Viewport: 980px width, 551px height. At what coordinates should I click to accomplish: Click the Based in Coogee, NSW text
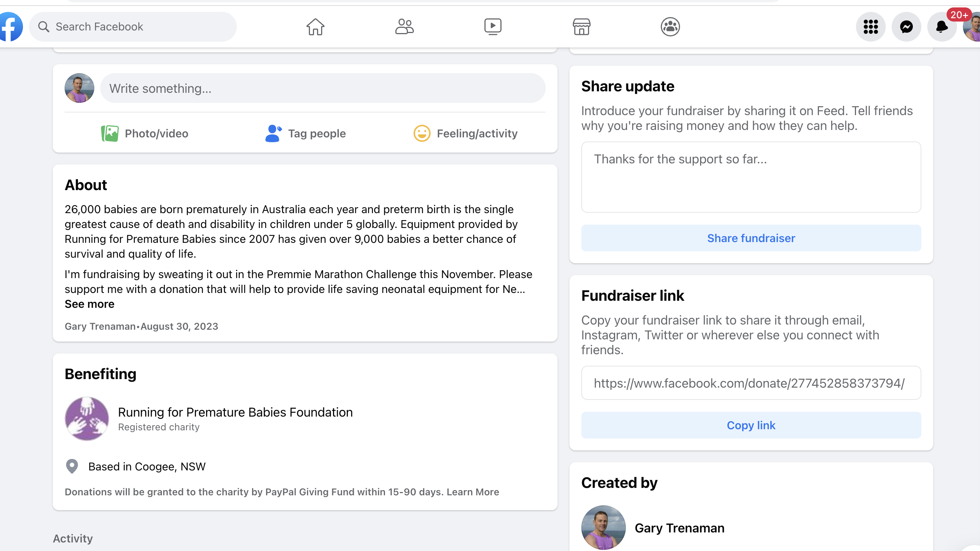click(147, 467)
